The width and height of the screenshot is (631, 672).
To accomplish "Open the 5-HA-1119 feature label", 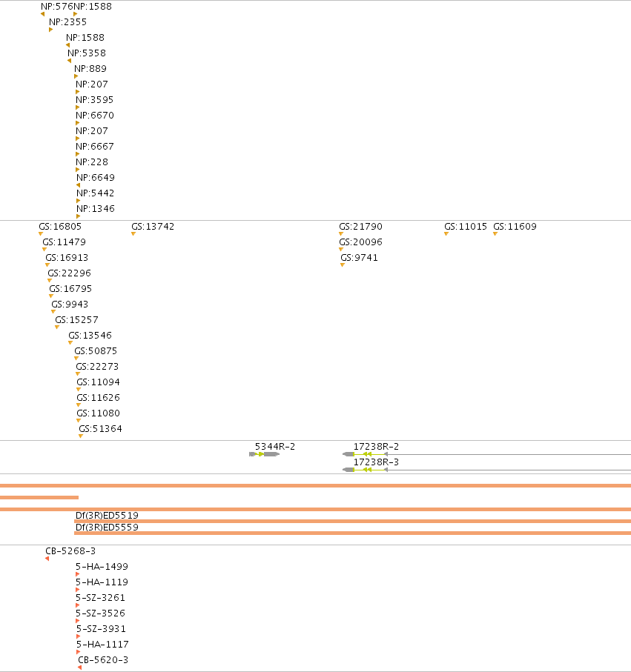I will pos(102,582).
